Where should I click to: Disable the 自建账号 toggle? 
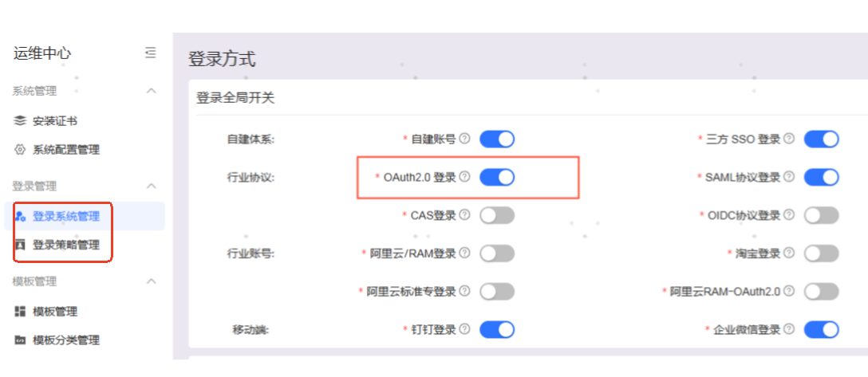tap(496, 139)
